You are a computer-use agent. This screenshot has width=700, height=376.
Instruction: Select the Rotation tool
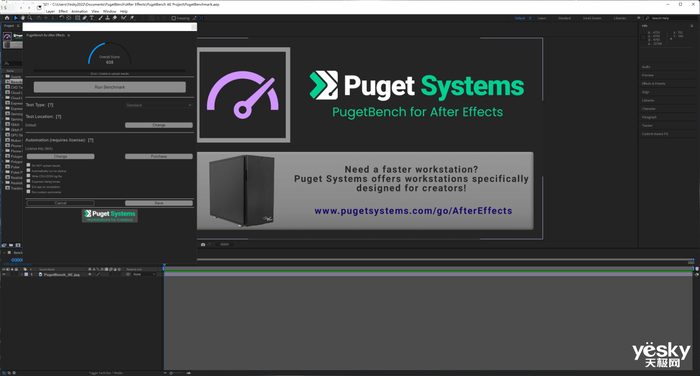[61, 18]
